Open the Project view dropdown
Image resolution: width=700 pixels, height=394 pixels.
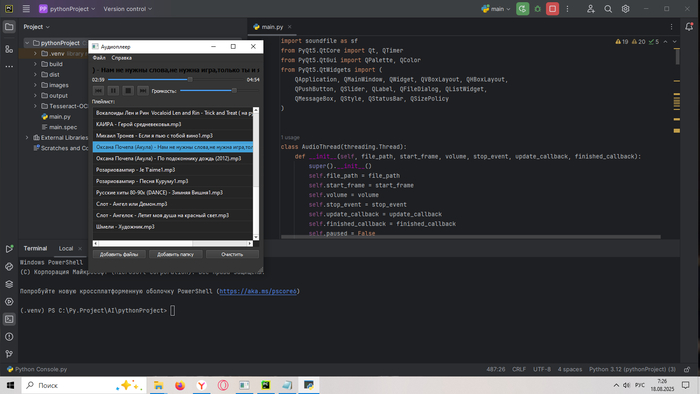coord(37,27)
